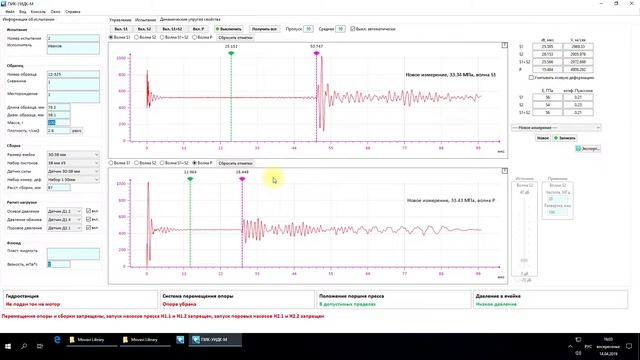This screenshot has height=360, width=640.
Task: Click the magenta marker on lower chart
Action: 242,179
